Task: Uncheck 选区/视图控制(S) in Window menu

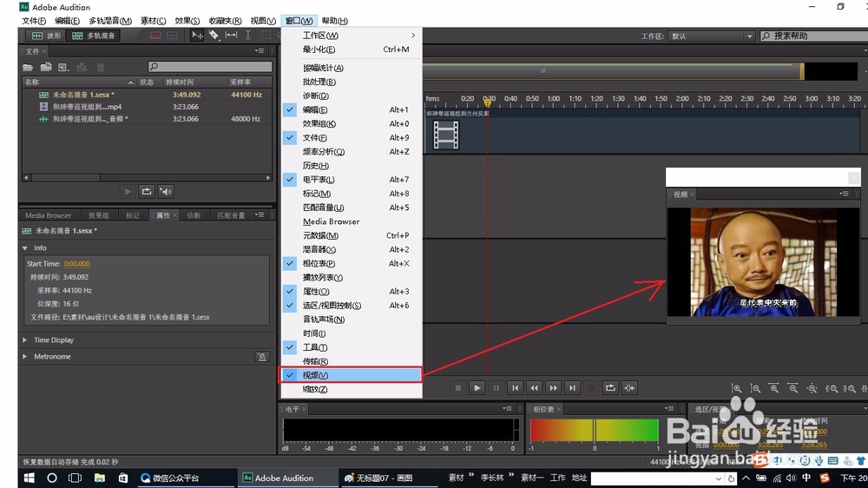Action: click(x=352, y=305)
